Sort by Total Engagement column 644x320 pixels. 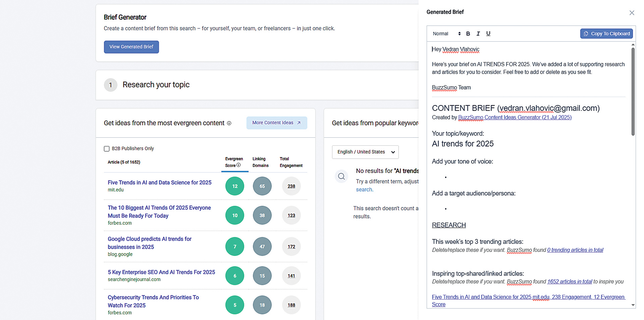pos(291,162)
